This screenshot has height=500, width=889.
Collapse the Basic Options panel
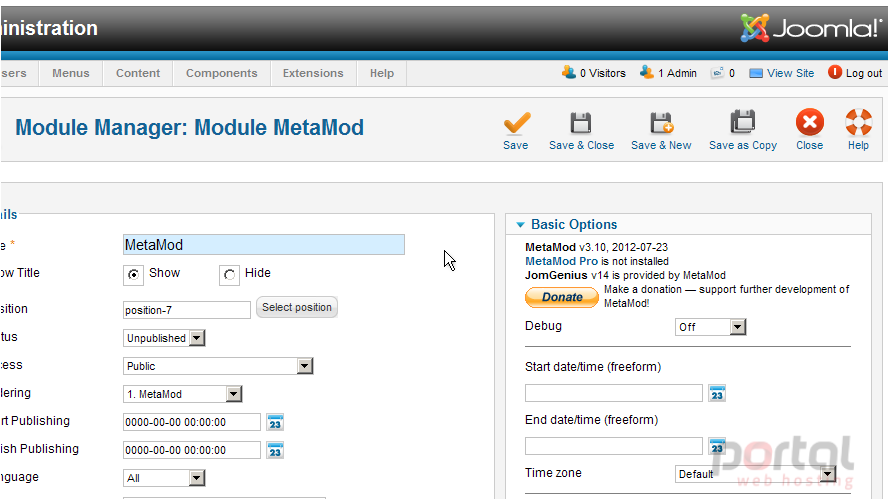tap(520, 225)
